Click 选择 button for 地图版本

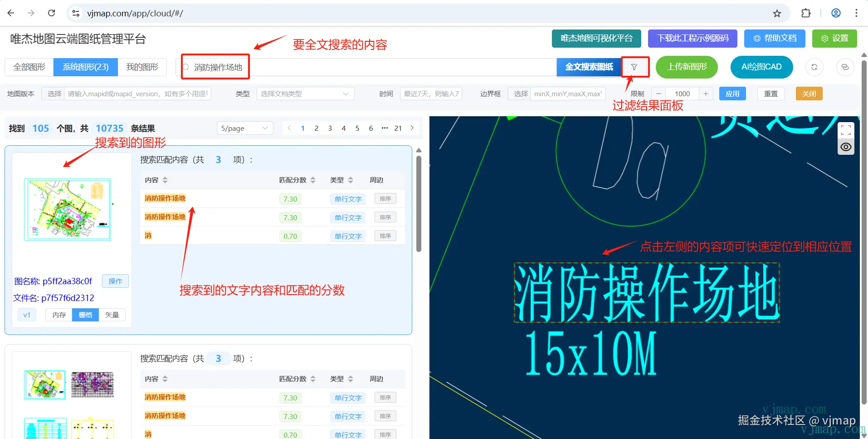point(54,94)
